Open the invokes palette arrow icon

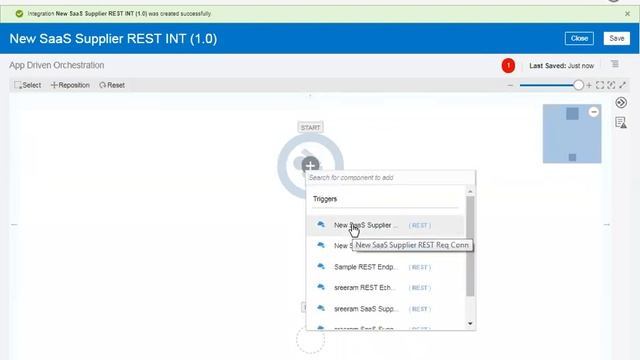click(x=621, y=102)
